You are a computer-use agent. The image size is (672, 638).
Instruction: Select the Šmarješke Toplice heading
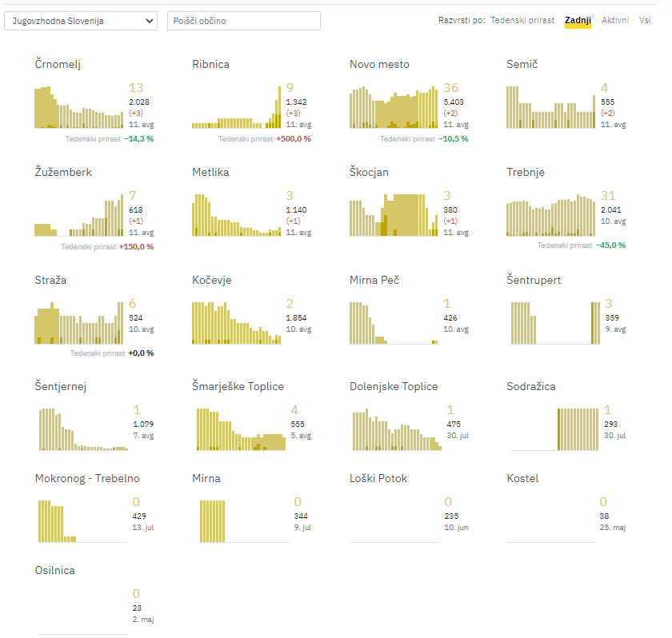(x=238, y=386)
